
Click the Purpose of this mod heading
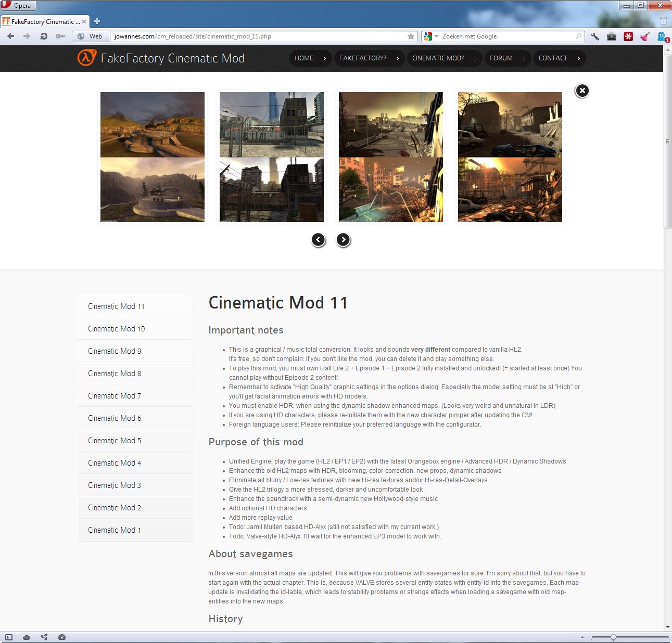pyautogui.click(x=256, y=442)
